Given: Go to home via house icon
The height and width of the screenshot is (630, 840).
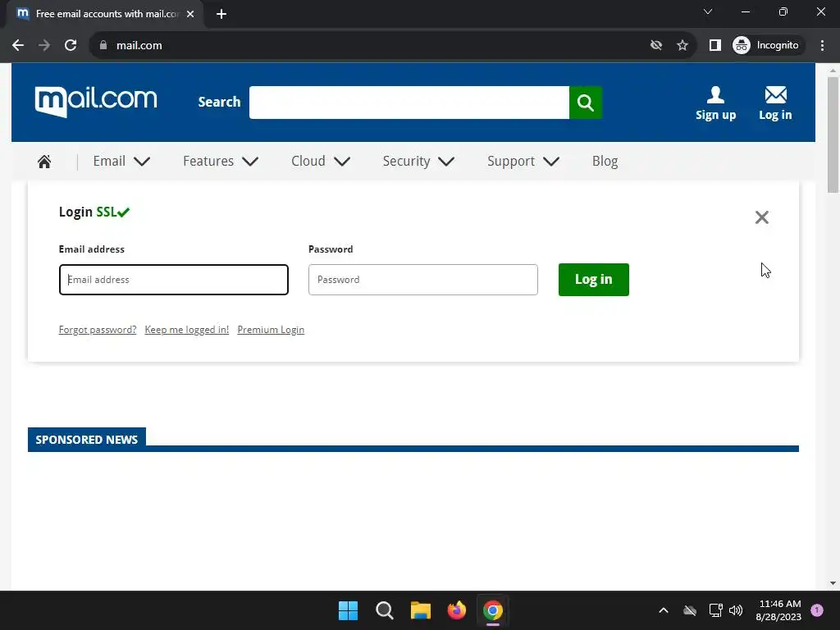Looking at the screenshot, I should [x=44, y=162].
